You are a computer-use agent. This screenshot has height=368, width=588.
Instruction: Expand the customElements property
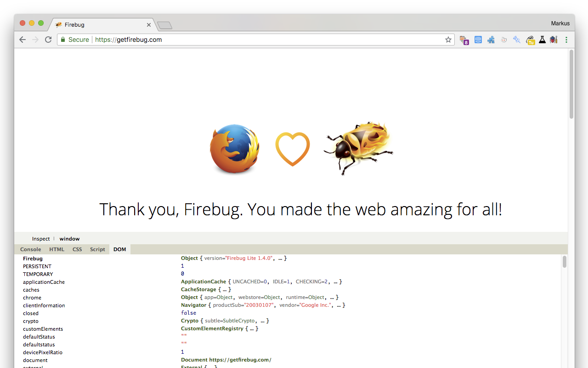pyautogui.click(x=43, y=329)
